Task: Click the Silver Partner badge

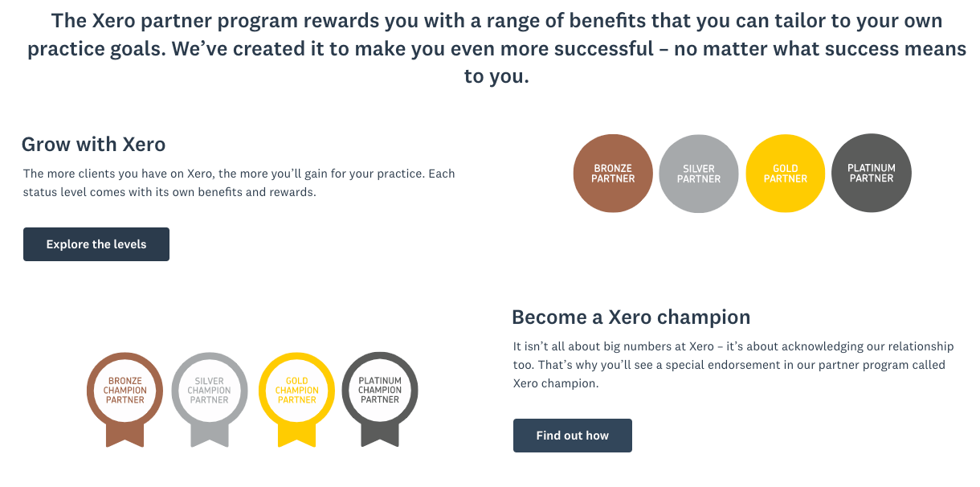Action: point(699,174)
